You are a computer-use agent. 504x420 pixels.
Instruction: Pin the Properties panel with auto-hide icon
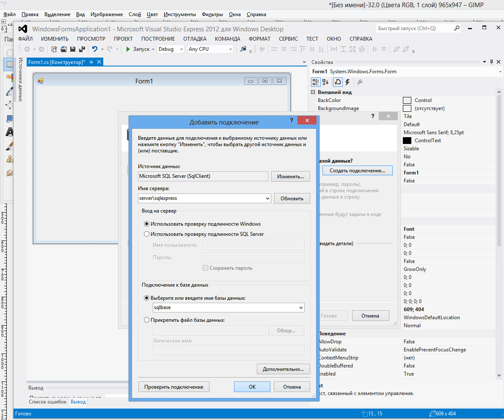click(491, 62)
